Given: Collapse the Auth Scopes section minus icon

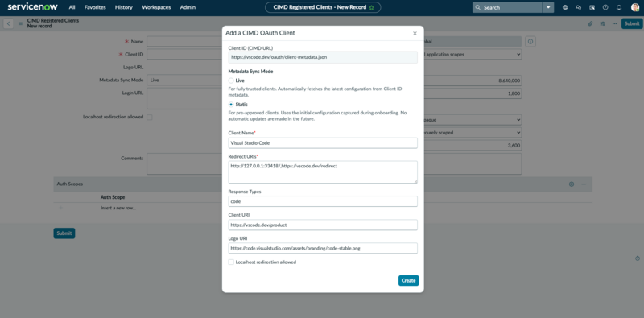Looking at the screenshot, I should [x=583, y=184].
